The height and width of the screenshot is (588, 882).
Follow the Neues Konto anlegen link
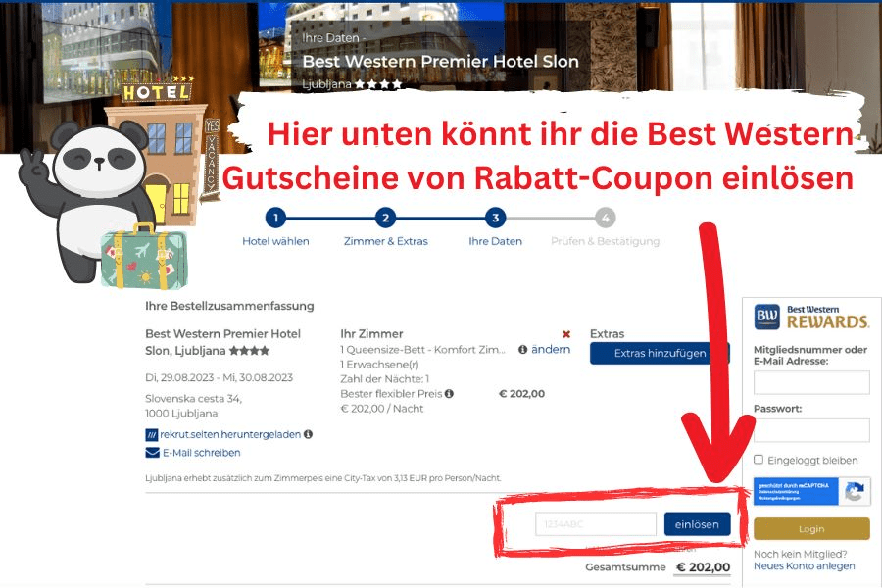click(x=804, y=566)
